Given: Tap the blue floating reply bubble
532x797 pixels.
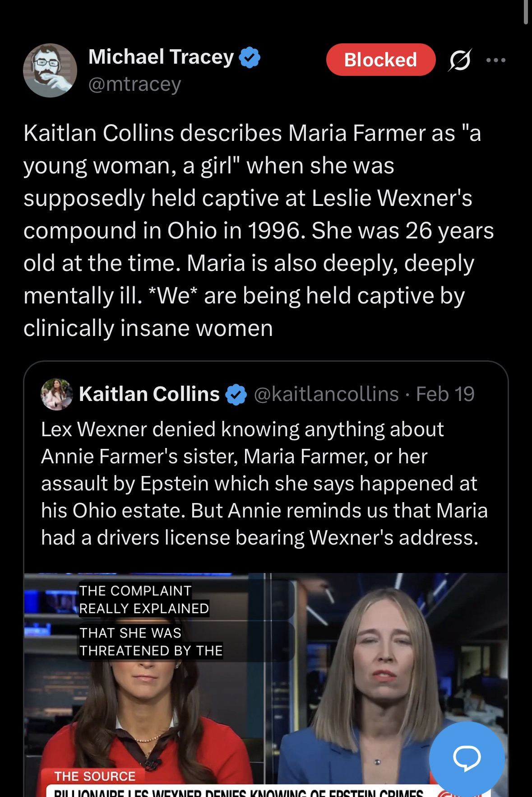Looking at the screenshot, I should click(x=467, y=759).
